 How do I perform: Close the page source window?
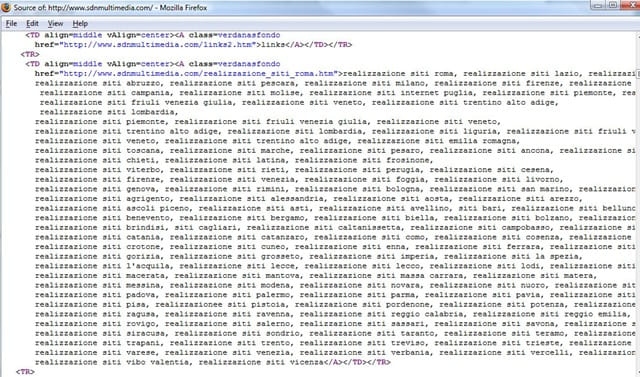(x=631, y=5)
